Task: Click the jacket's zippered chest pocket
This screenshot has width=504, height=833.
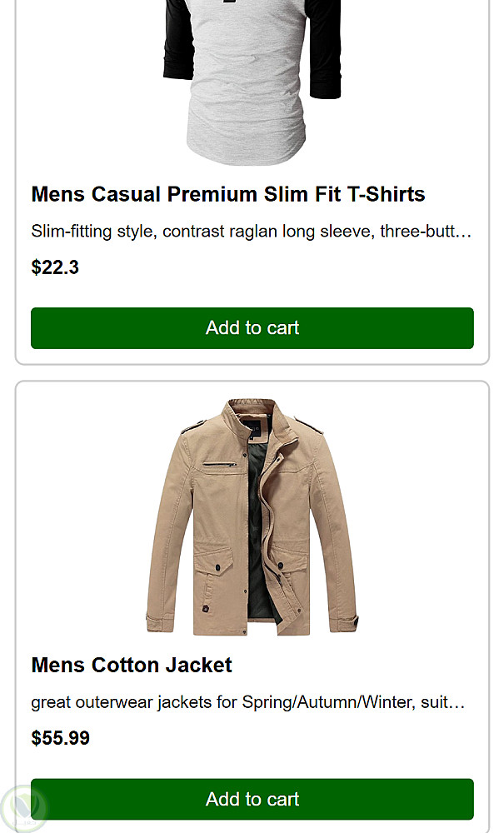Action: [219, 463]
